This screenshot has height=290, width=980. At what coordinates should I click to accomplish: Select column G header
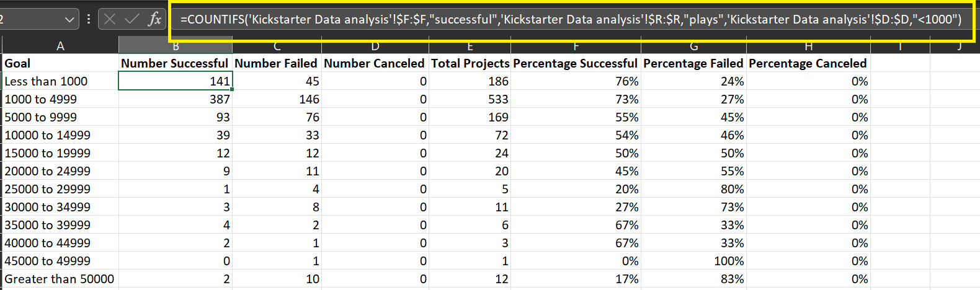point(693,46)
